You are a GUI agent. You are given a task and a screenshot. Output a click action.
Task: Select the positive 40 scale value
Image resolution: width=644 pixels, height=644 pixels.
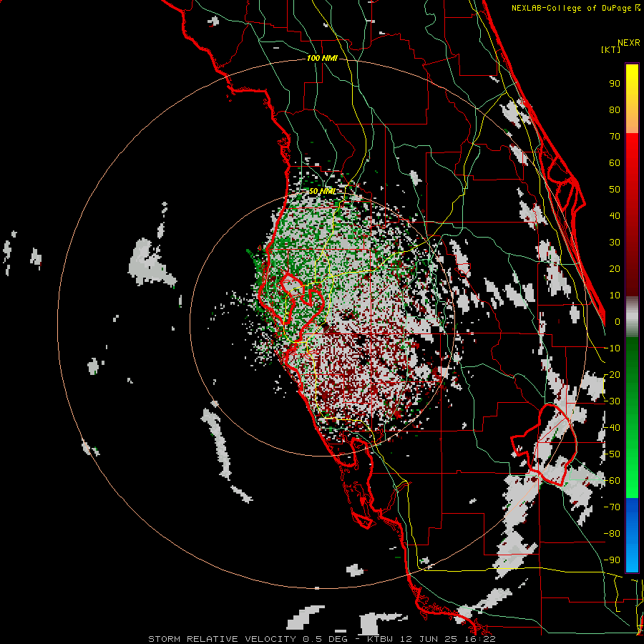coord(615,216)
